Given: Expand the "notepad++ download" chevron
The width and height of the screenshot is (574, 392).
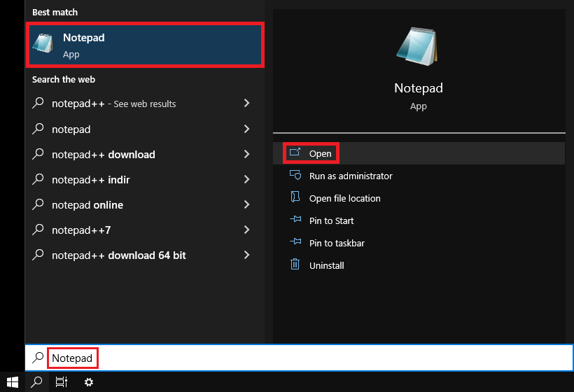Looking at the screenshot, I should tap(246, 154).
